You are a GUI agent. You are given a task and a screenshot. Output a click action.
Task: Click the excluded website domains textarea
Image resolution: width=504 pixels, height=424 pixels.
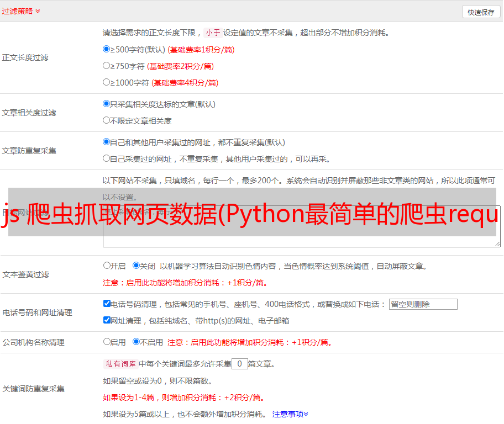point(302,226)
